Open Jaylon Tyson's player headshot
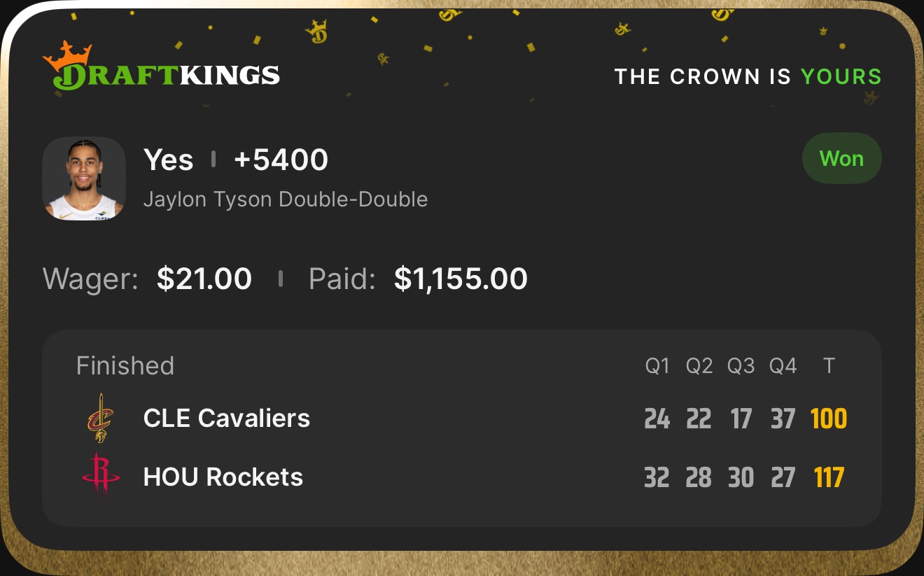Viewport: 924px width, 576px height. 84,178
